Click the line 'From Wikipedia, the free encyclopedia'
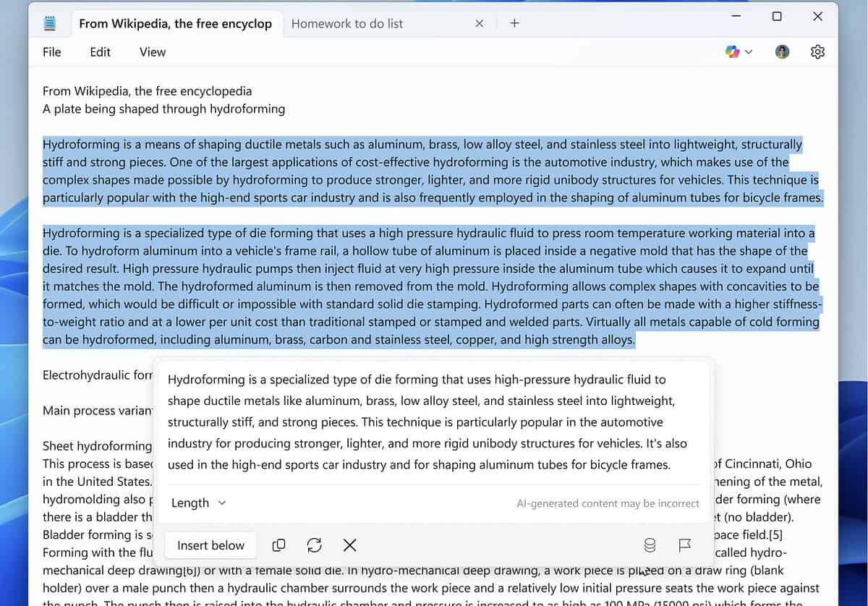This screenshot has width=868, height=606. [x=148, y=91]
